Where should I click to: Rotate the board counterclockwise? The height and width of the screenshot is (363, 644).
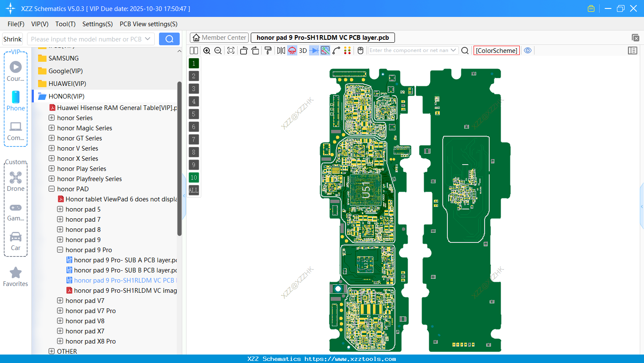tap(244, 51)
